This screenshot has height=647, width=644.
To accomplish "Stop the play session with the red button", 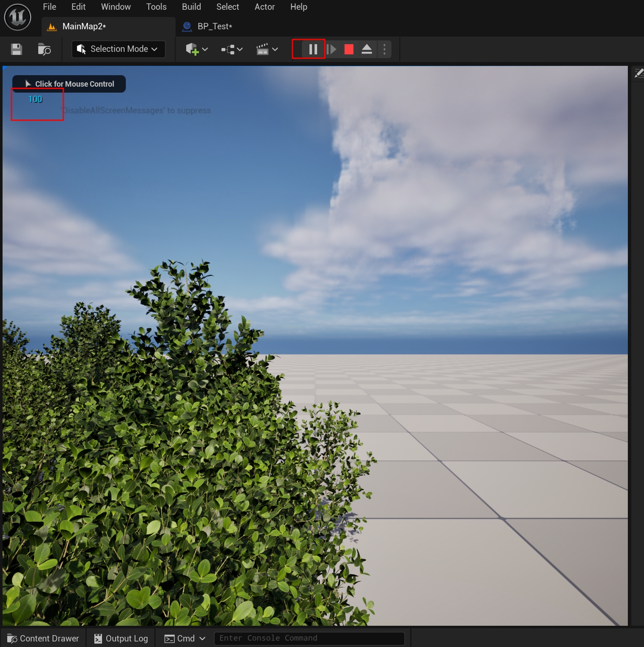I will click(x=349, y=49).
